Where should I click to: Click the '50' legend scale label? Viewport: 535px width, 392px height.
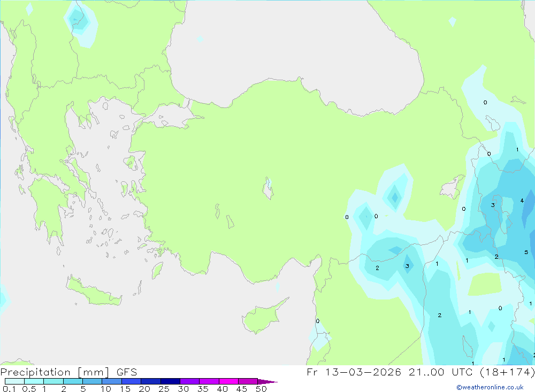(x=261, y=389)
